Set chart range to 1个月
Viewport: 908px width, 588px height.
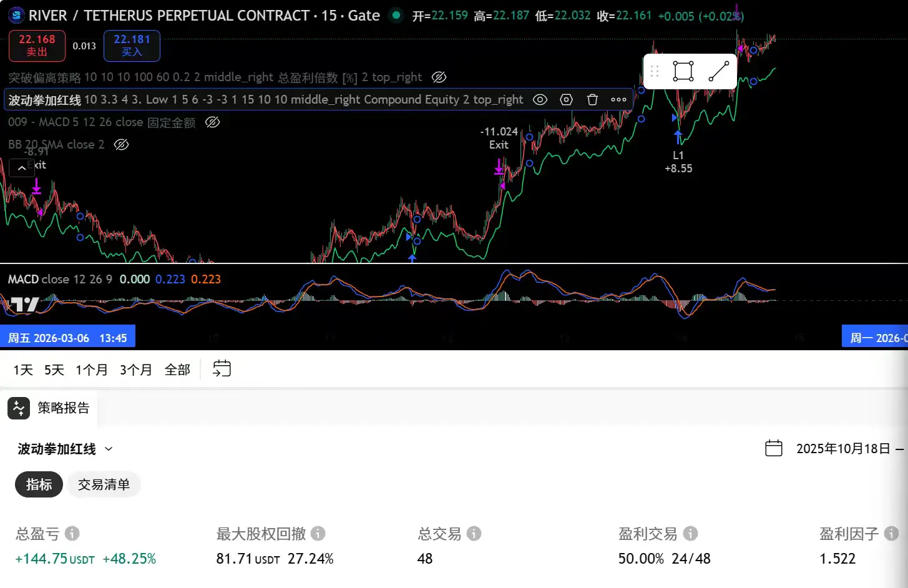92,370
